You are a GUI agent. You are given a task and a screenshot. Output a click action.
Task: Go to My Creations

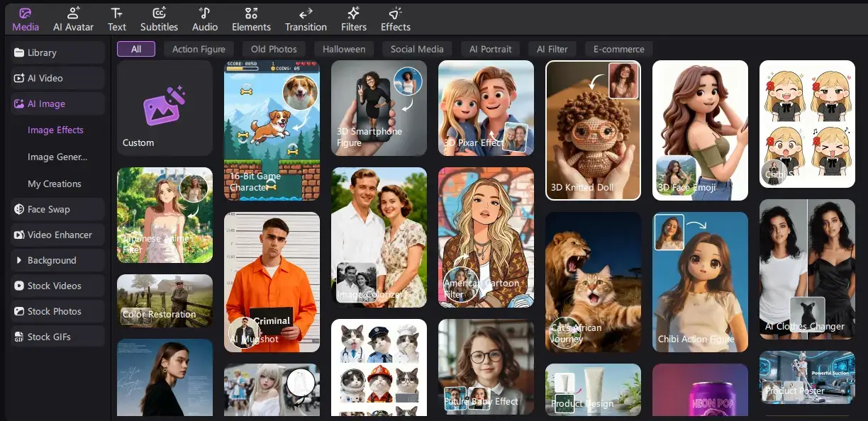coord(55,184)
